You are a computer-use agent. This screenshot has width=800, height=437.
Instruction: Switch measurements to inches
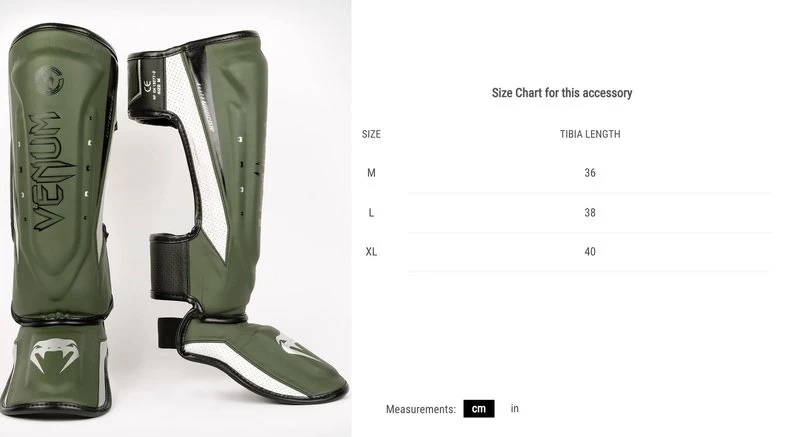(514, 408)
